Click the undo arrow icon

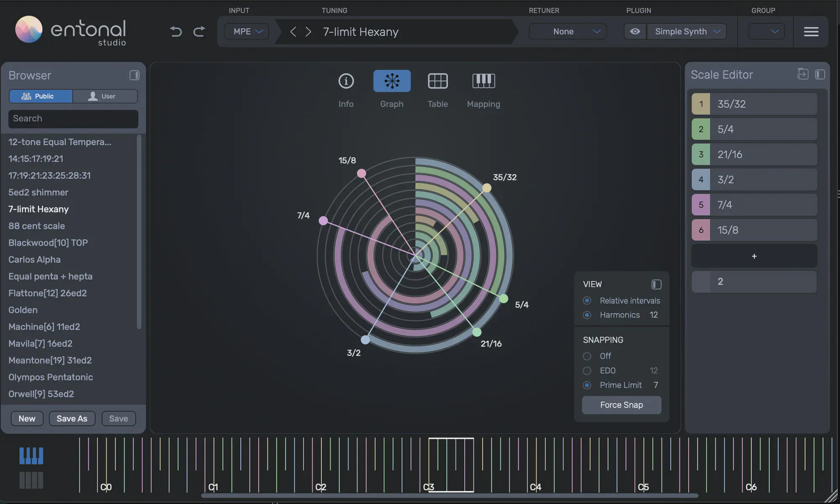[x=176, y=31]
